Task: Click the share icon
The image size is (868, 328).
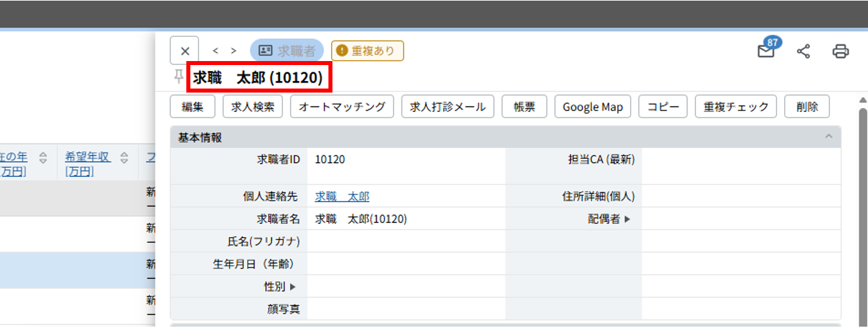Action: point(804,51)
